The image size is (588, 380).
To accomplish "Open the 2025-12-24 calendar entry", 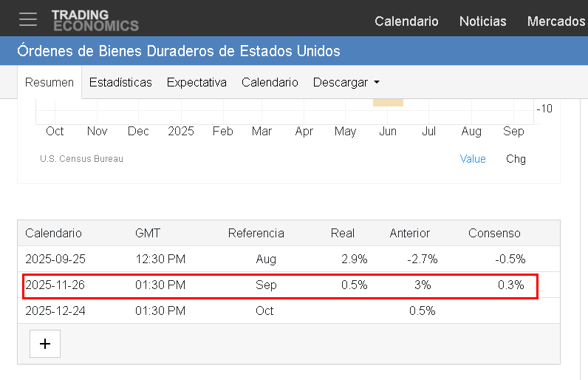I will click(55, 311).
